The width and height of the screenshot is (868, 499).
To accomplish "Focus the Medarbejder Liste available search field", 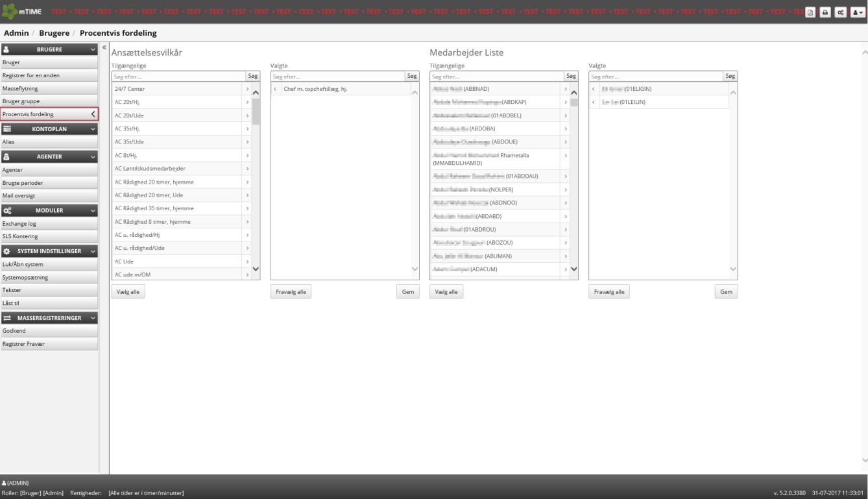I will (x=496, y=77).
